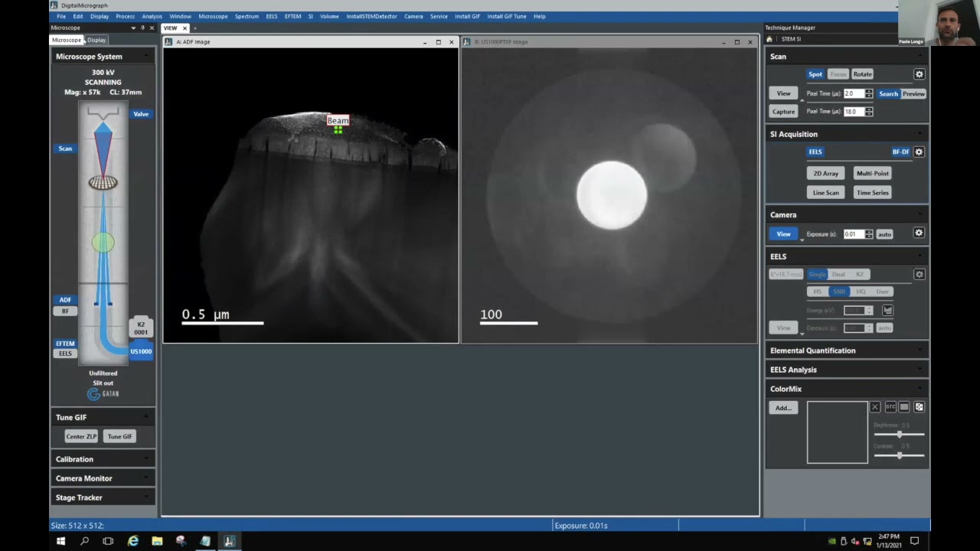Switch to EFTEM mode
Viewport: 980px width, 551px height.
point(65,344)
